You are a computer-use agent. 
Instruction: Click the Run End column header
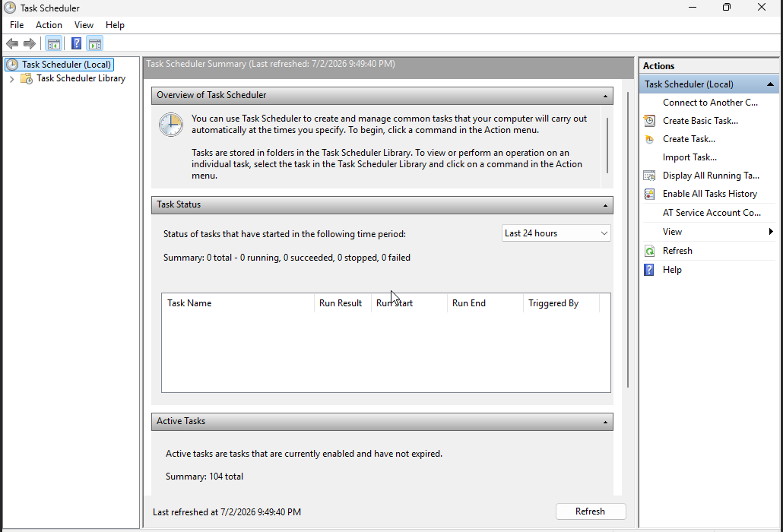pos(485,303)
